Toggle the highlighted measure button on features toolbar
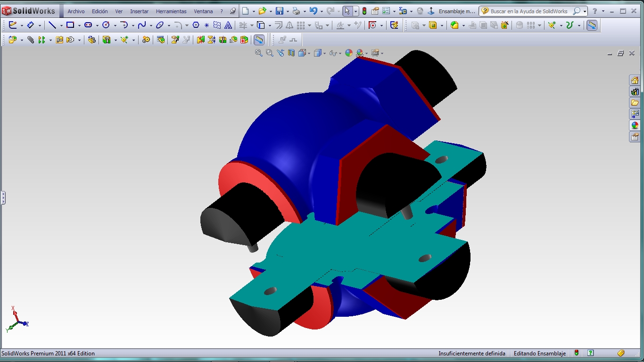The height and width of the screenshot is (362, 644). (x=592, y=25)
